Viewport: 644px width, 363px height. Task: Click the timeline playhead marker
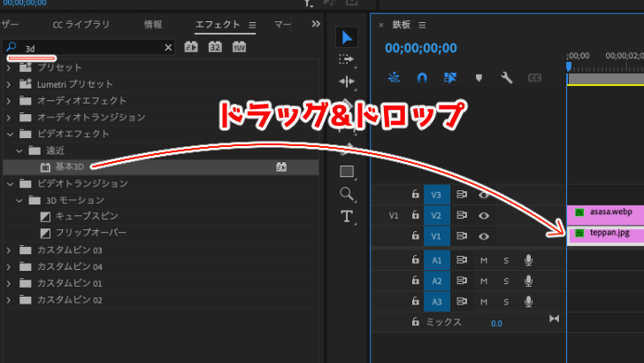click(x=569, y=66)
